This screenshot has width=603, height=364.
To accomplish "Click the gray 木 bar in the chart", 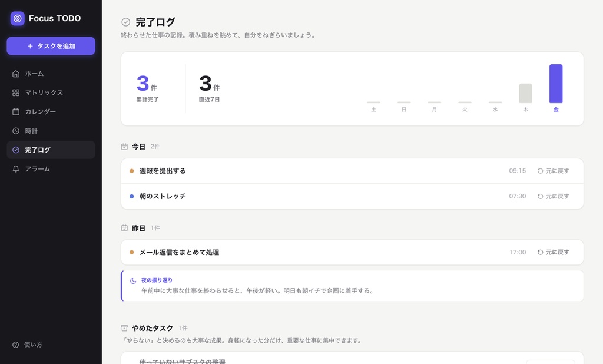I will coord(526,93).
